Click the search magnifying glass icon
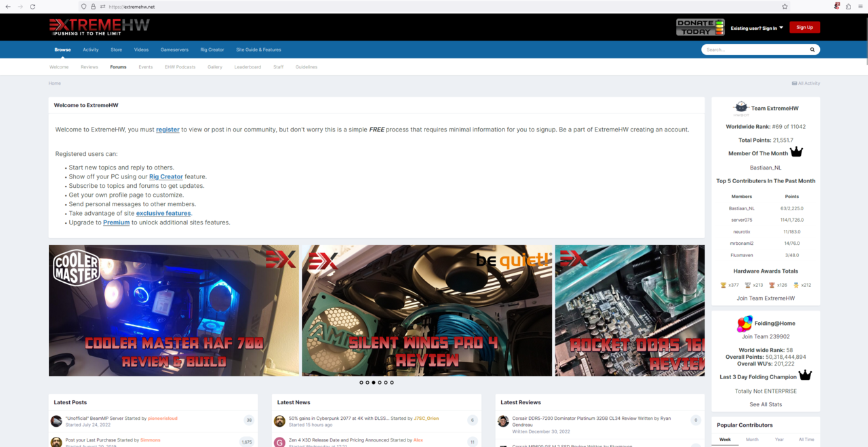Screen dimensions: 868x447 point(812,50)
